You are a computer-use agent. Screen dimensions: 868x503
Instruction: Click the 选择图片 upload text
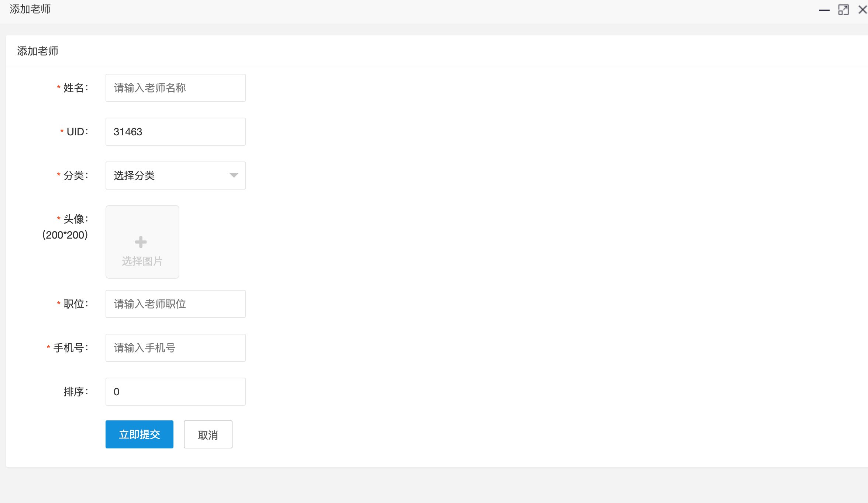[142, 261]
